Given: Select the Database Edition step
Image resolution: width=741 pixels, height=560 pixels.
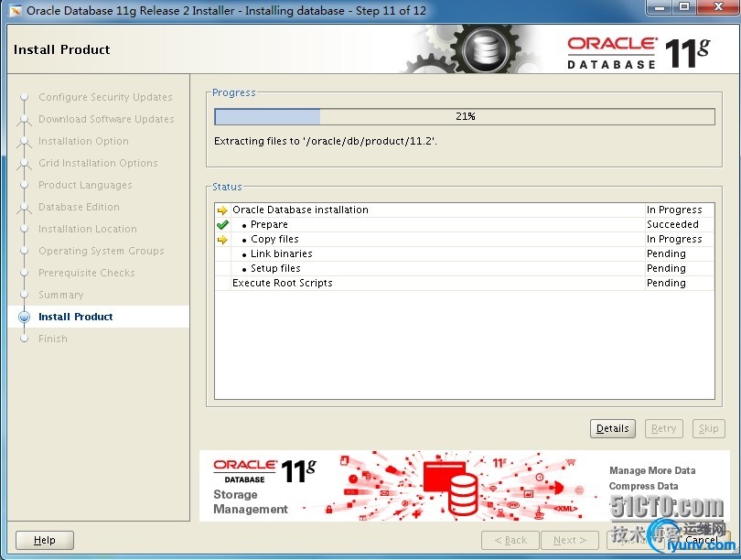Looking at the screenshot, I should pos(79,207).
